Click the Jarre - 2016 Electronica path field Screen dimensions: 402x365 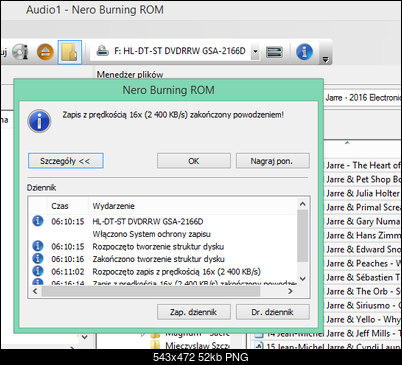(x=363, y=98)
